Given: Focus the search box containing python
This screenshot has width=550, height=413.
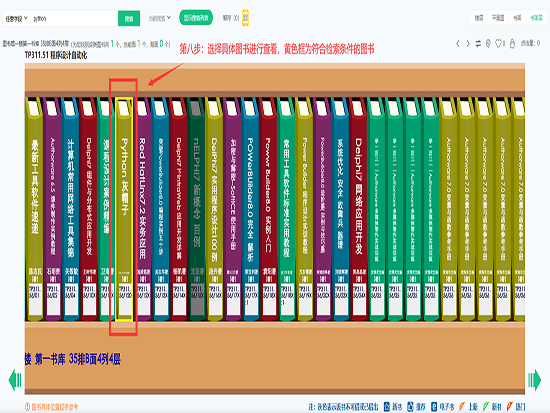Looking at the screenshot, I should tap(74, 19).
